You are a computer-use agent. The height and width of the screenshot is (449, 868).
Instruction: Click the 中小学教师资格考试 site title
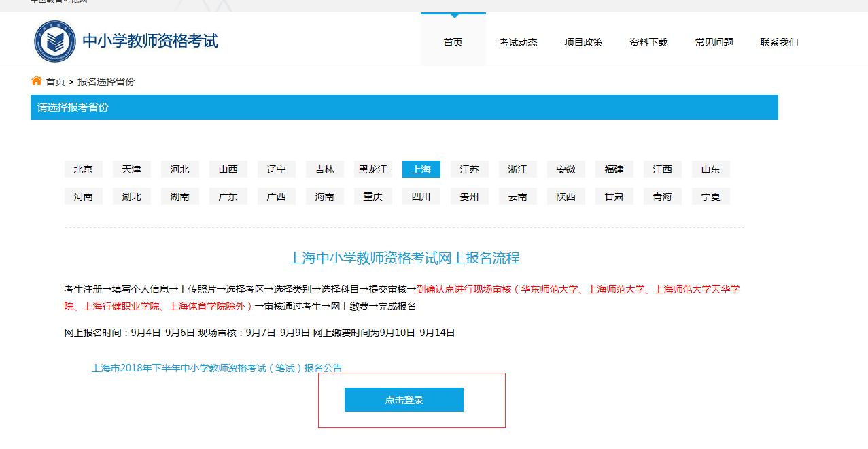pos(150,41)
